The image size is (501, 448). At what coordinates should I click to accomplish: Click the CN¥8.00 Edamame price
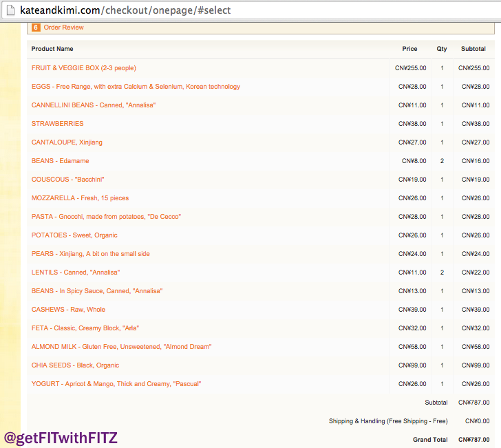(414, 161)
